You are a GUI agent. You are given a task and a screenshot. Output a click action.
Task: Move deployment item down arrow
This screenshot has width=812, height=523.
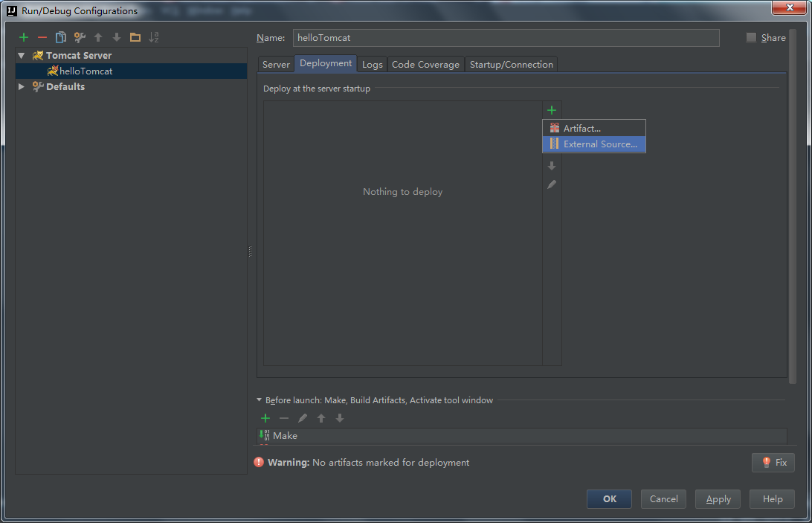pyautogui.click(x=552, y=166)
